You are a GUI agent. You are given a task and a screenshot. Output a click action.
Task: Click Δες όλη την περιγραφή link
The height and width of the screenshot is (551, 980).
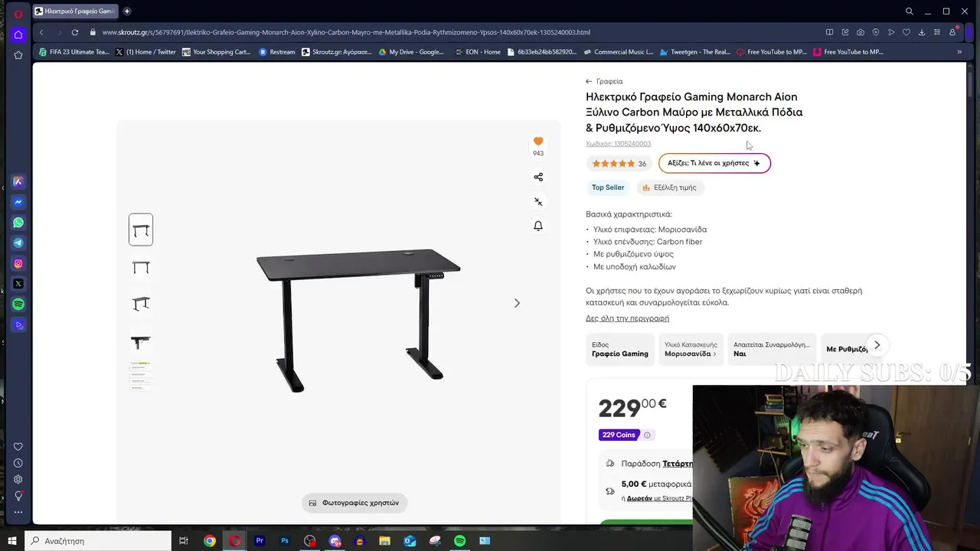[627, 318]
